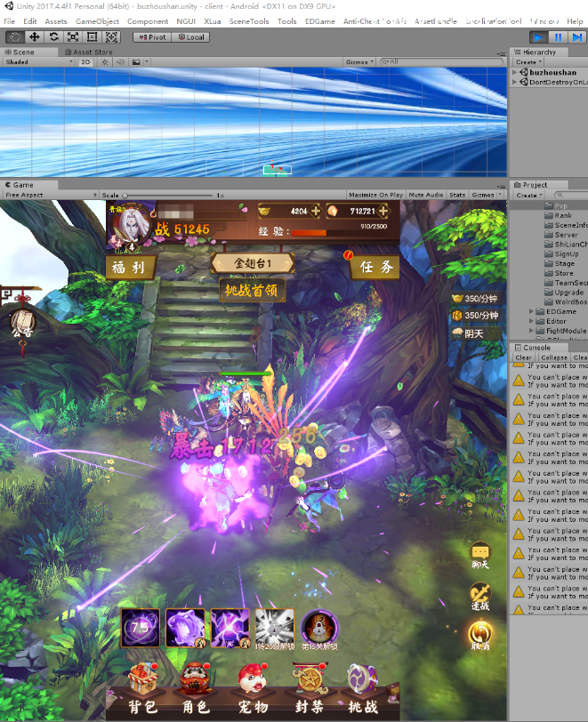Open 角色 character daruma icon
Screen dimensions: 588x722
pos(197,689)
